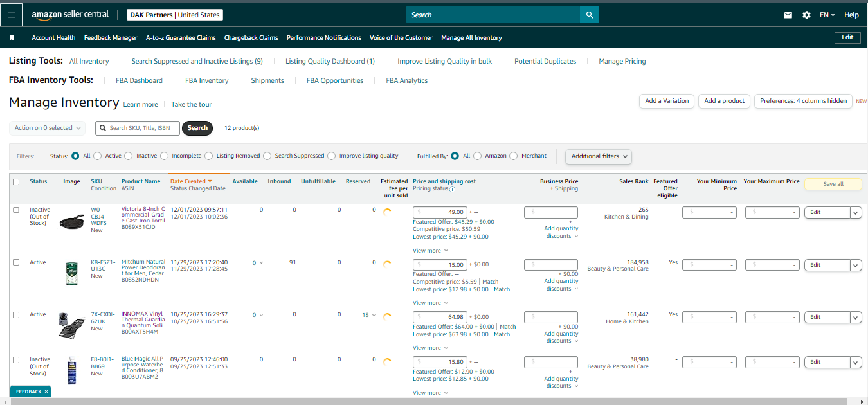Open the settings gear icon
Image resolution: width=868 pixels, height=405 pixels.
[x=806, y=15]
